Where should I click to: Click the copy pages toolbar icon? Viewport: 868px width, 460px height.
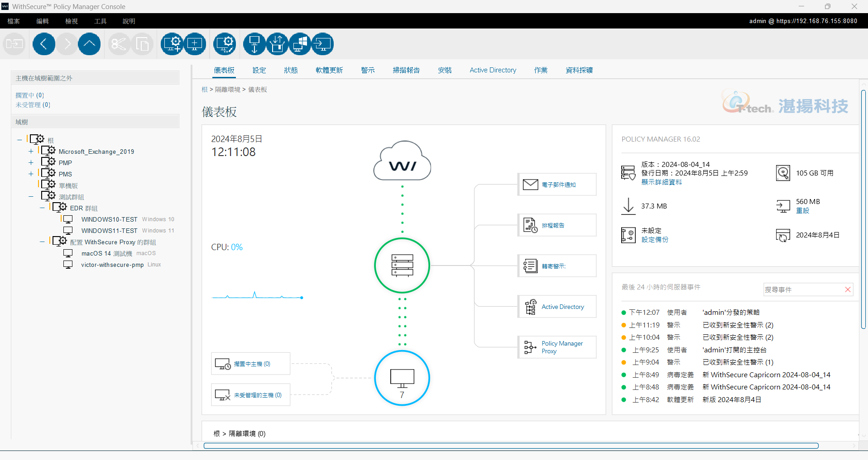pyautogui.click(x=142, y=44)
